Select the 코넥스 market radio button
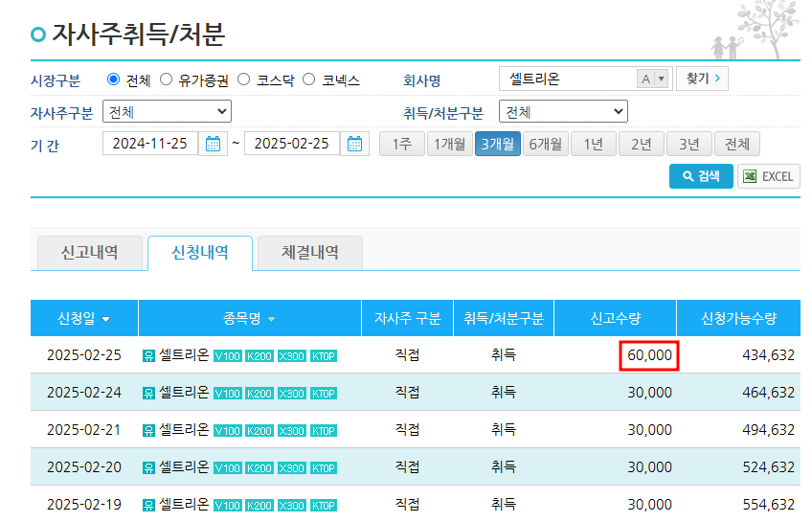The height and width of the screenshot is (522, 812). [308, 79]
